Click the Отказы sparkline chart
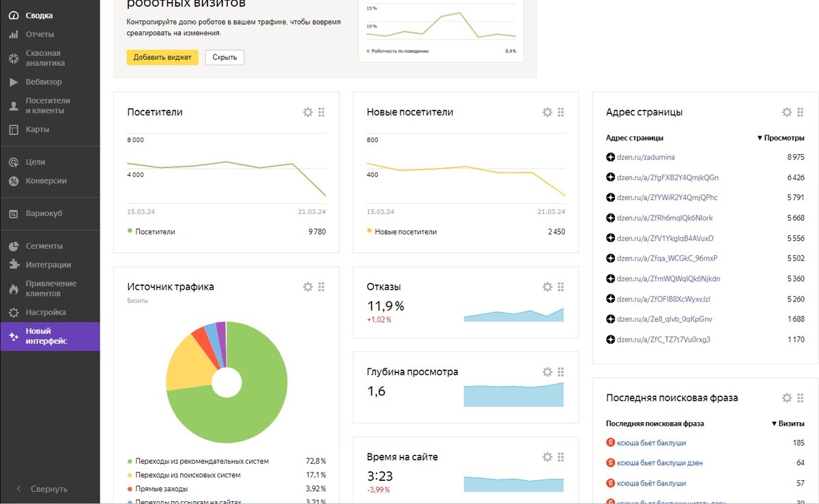Screen dimensions: 819x504 [514, 314]
